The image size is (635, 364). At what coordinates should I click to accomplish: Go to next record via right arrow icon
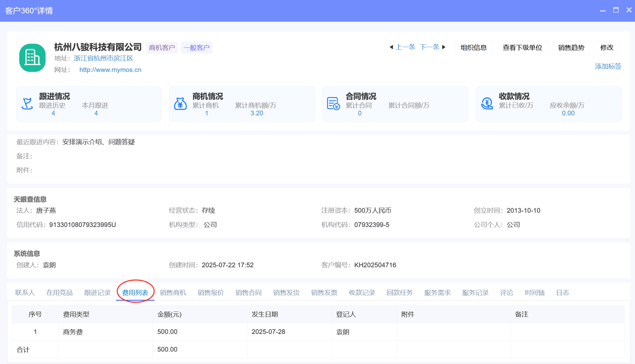click(x=444, y=47)
